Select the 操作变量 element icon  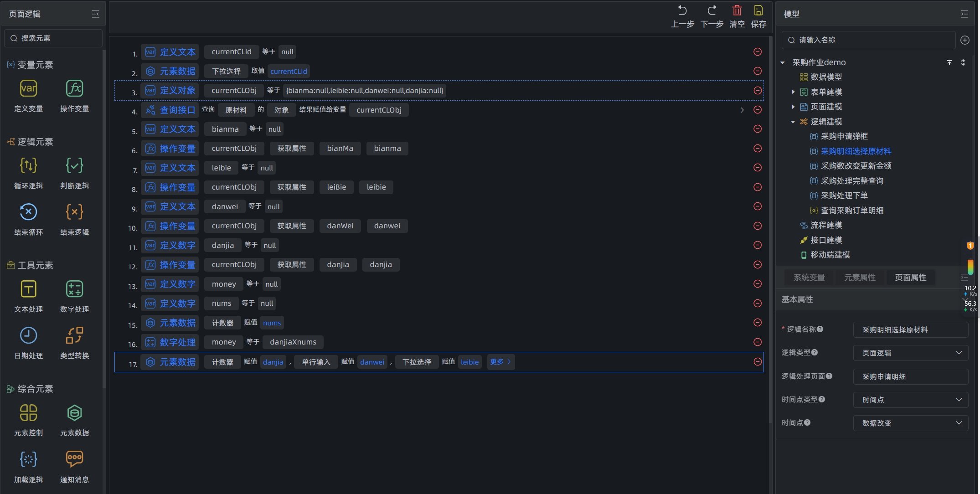(74, 88)
